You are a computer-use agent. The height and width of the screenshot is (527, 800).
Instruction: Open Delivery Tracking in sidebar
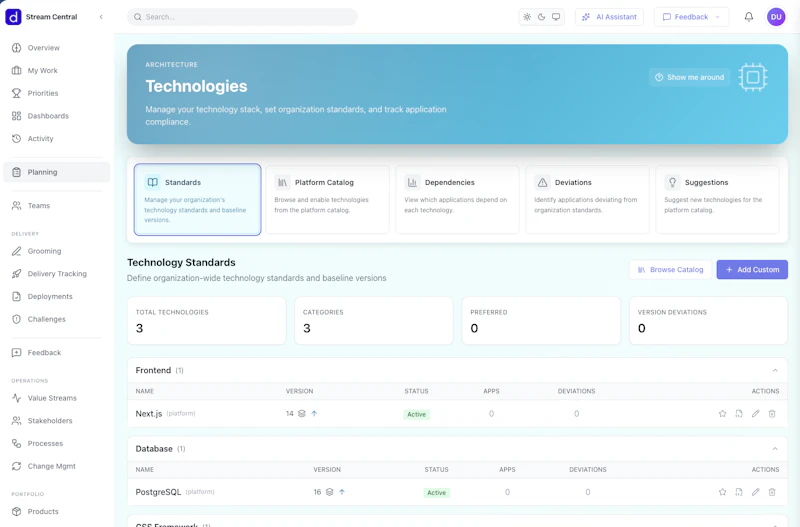coord(57,274)
